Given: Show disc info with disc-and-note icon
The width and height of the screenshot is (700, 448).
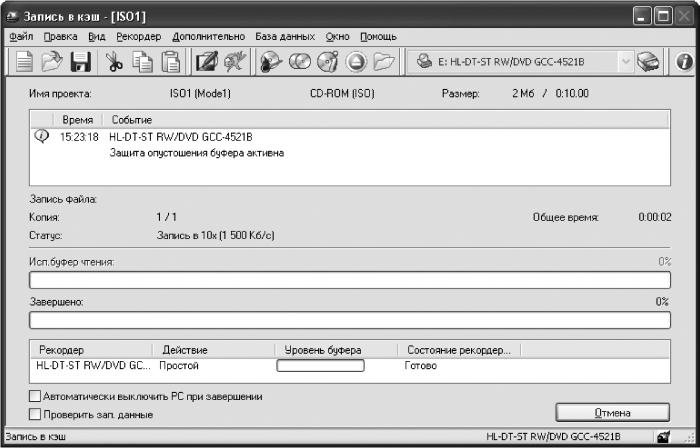Looking at the screenshot, I should [x=328, y=62].
